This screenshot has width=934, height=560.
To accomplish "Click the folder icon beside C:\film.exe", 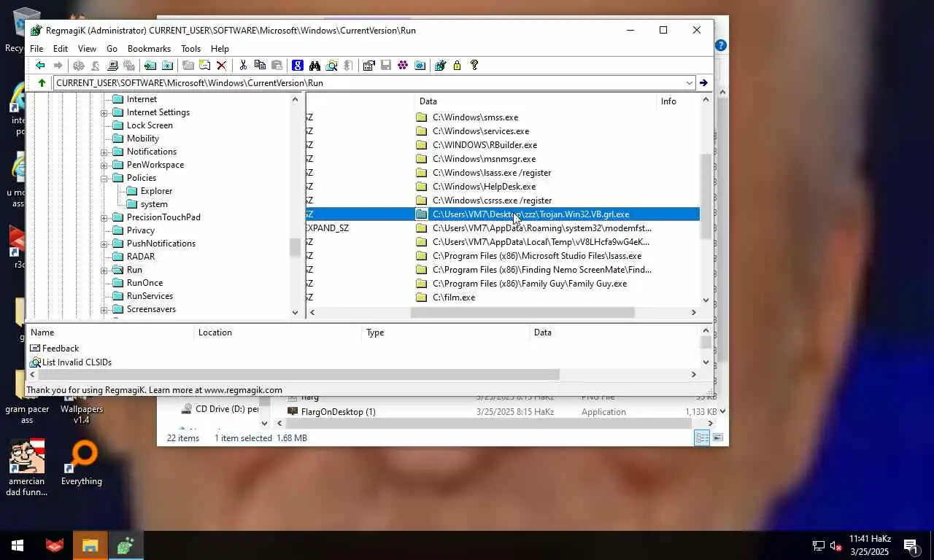I will coord(421,297).
